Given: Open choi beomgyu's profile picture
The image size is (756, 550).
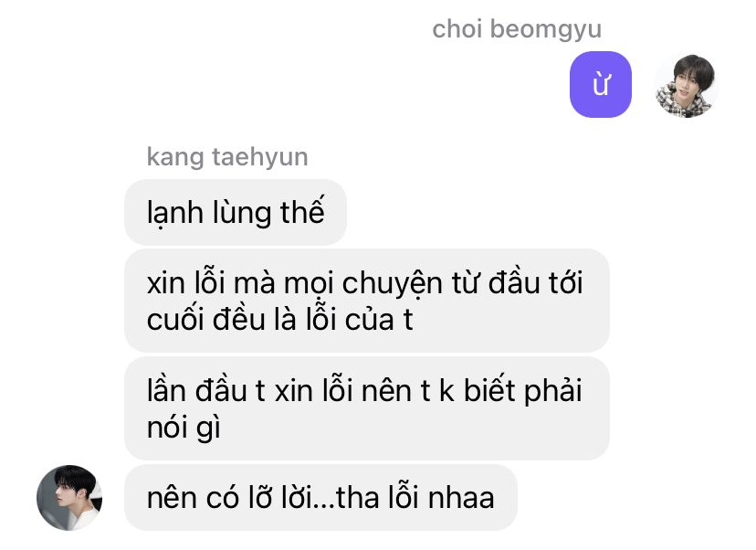Looking at the screenshot, I should (685, 85).
